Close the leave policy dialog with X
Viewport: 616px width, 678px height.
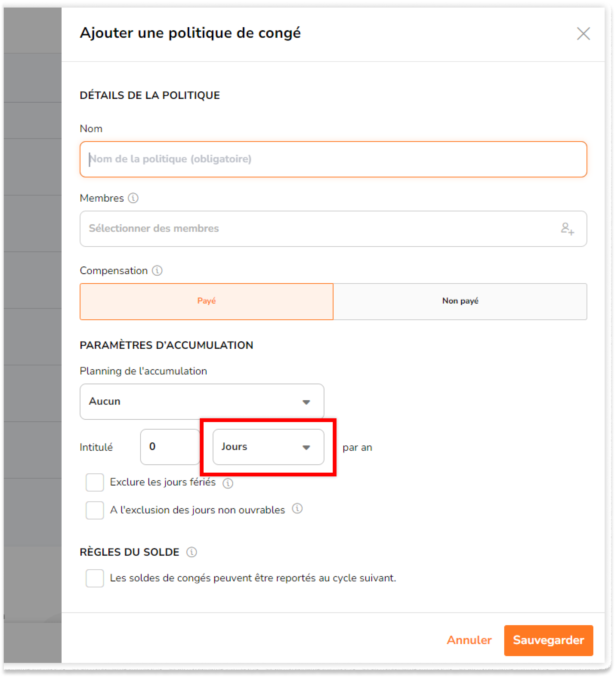[x=583, y=34]
